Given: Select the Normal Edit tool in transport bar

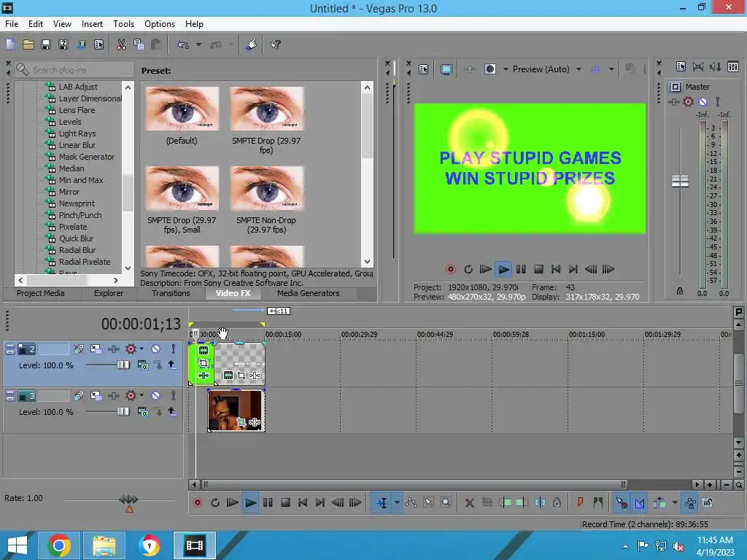Looking at the screenshot, I should coord(382,502).
